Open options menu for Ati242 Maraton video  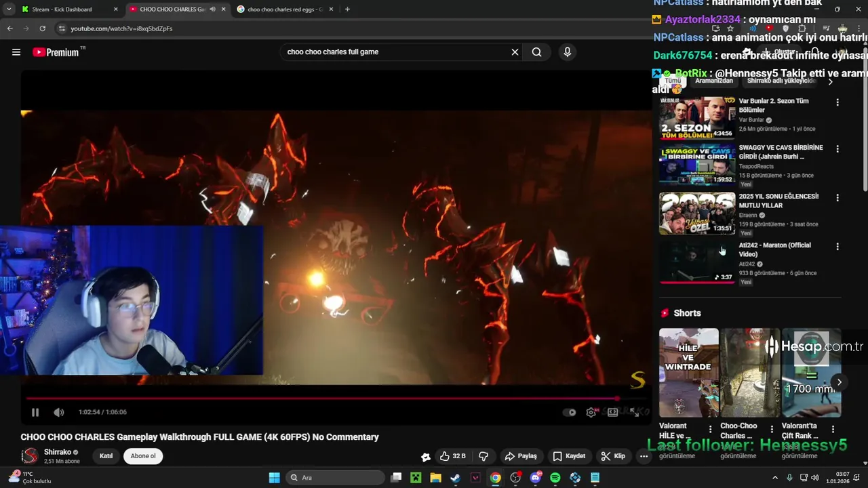tap(837, 247)
